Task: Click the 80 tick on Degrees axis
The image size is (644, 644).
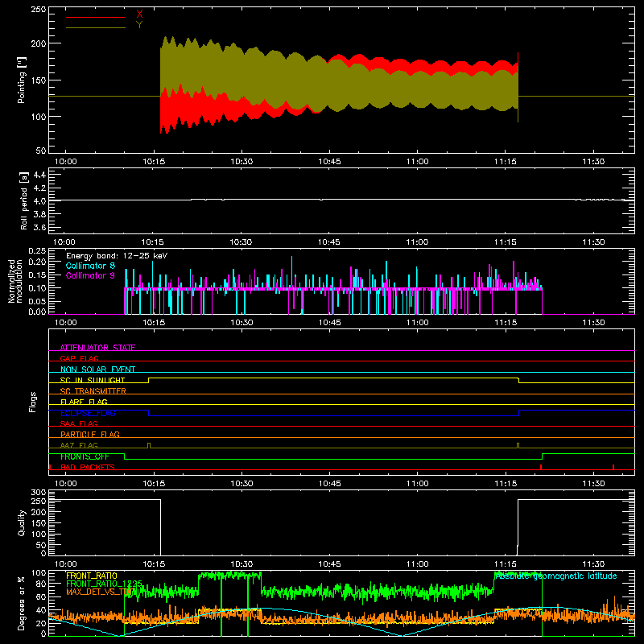Action: (x=41, y=584)
